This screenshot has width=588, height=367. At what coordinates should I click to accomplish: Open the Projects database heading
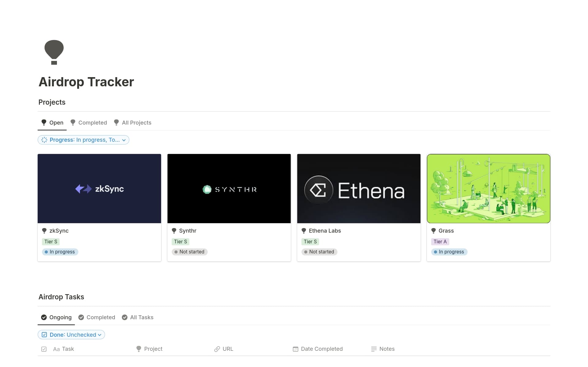[52, 102]
